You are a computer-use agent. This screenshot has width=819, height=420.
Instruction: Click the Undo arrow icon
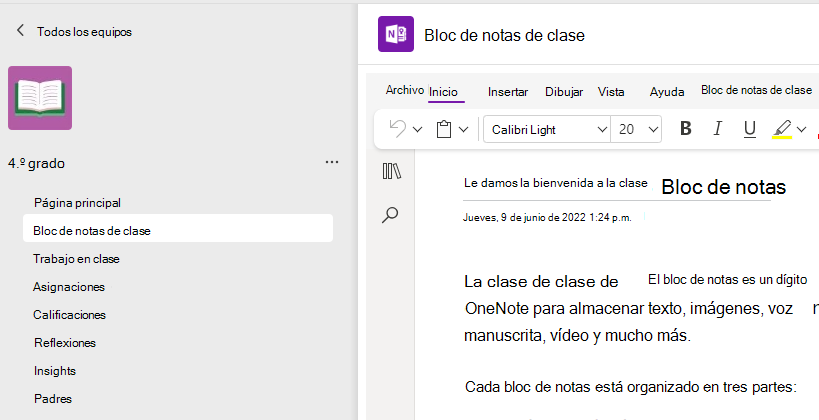coord(398,129)
